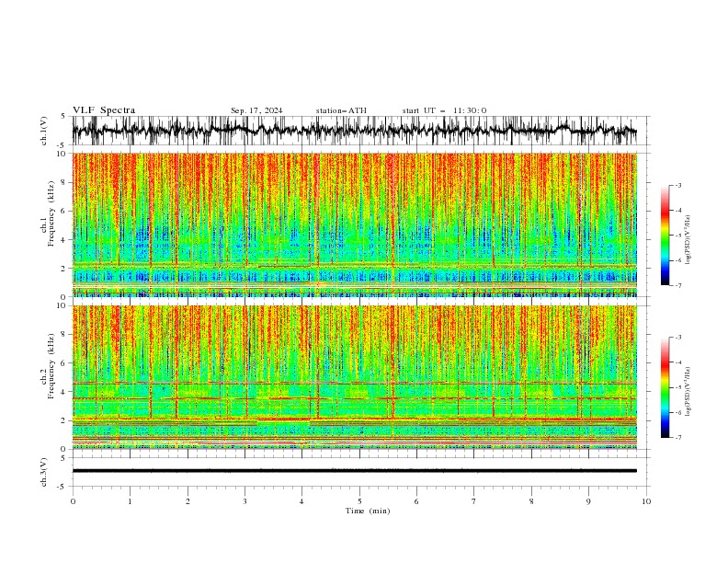
Task: Click time axis tick label "1" at bottom
Action: (x=130, y=501)
